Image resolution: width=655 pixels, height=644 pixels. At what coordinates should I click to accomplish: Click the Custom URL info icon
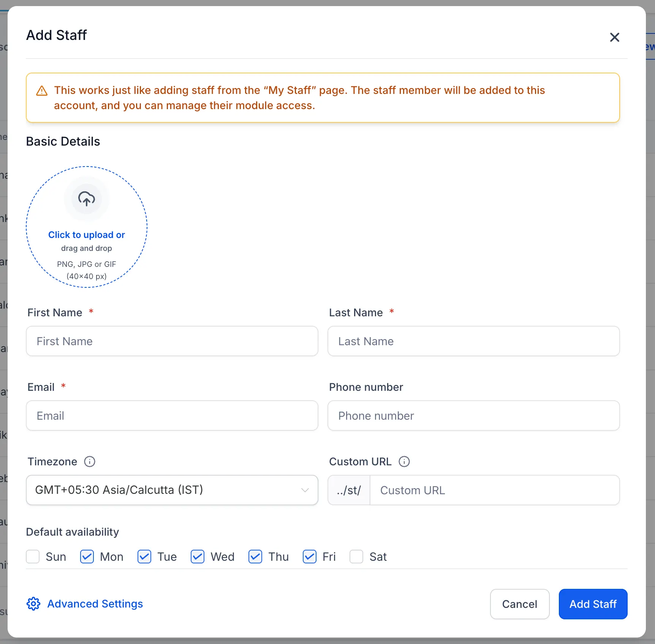click(x=404, y=462)
